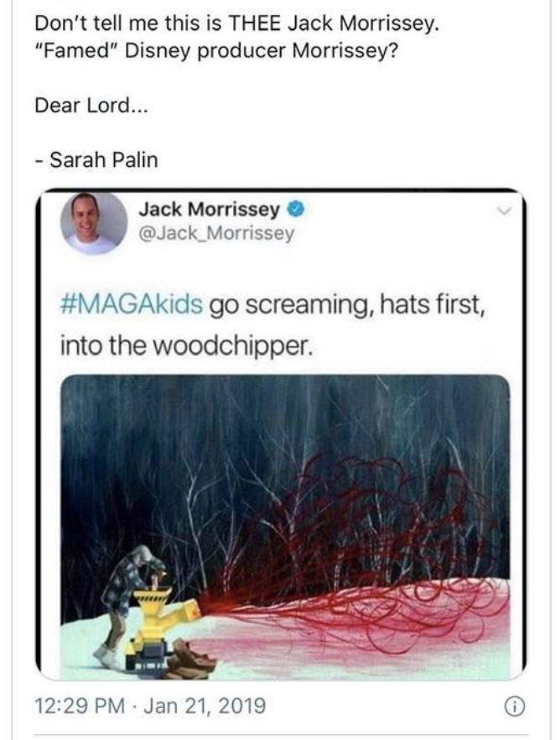This screenshot has width=560, height=740.
Task: Click the "Famed" Disney producer Morrissey line
Action: tap(216, 50)
